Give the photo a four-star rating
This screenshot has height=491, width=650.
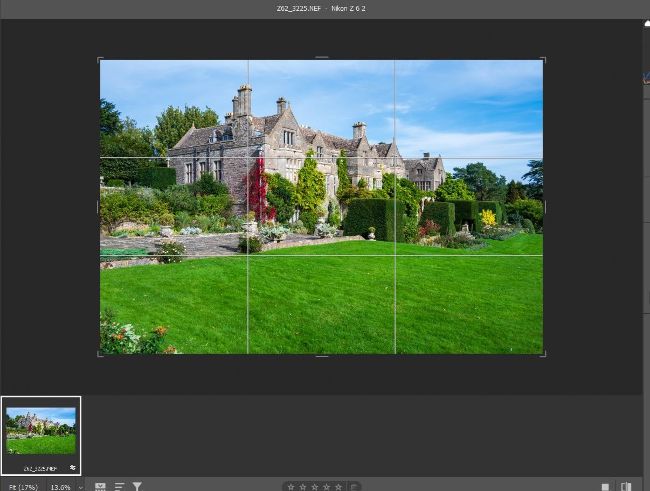(x=327, y=487)
